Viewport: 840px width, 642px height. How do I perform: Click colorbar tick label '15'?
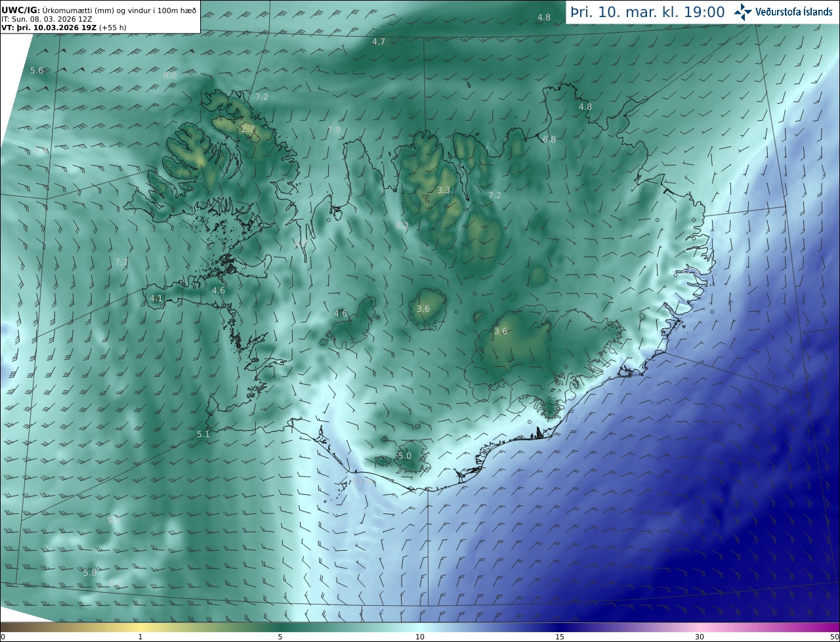[560, 637]
